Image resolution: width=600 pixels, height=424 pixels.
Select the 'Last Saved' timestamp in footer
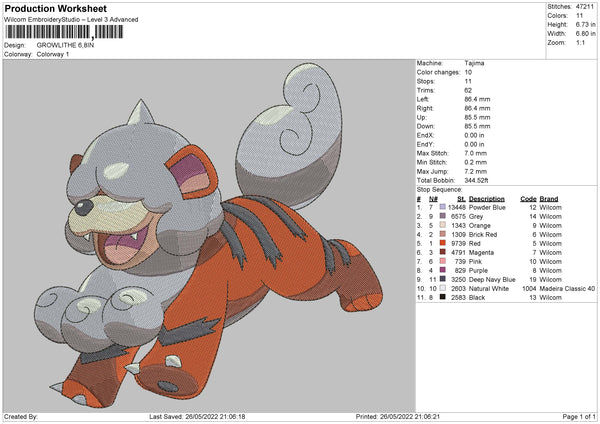click(x=197, y=416)
